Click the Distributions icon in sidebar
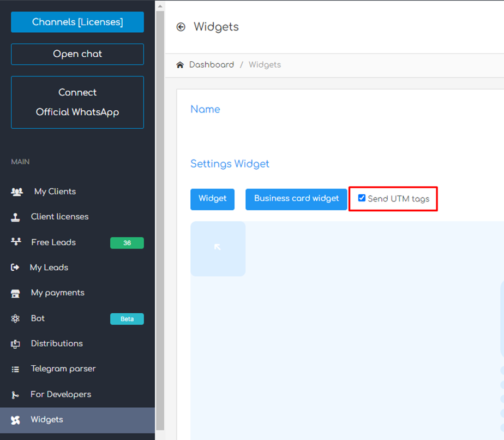The width and height of the screenshot is (504, 440). pos(16,344)
